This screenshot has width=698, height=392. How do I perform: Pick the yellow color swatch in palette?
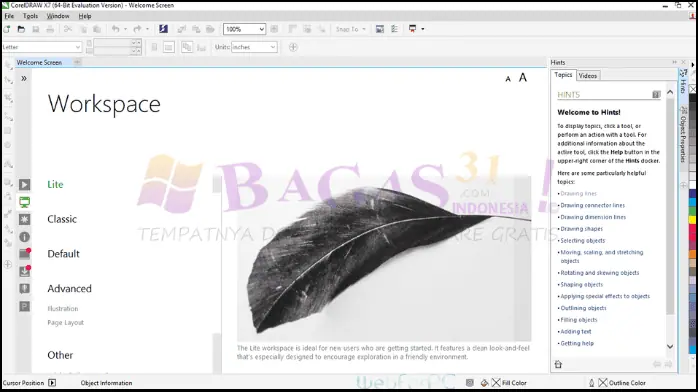(x=693, y=220)
